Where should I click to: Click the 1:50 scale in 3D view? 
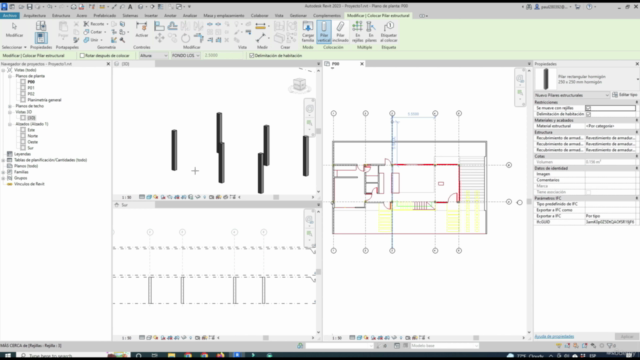127,197
